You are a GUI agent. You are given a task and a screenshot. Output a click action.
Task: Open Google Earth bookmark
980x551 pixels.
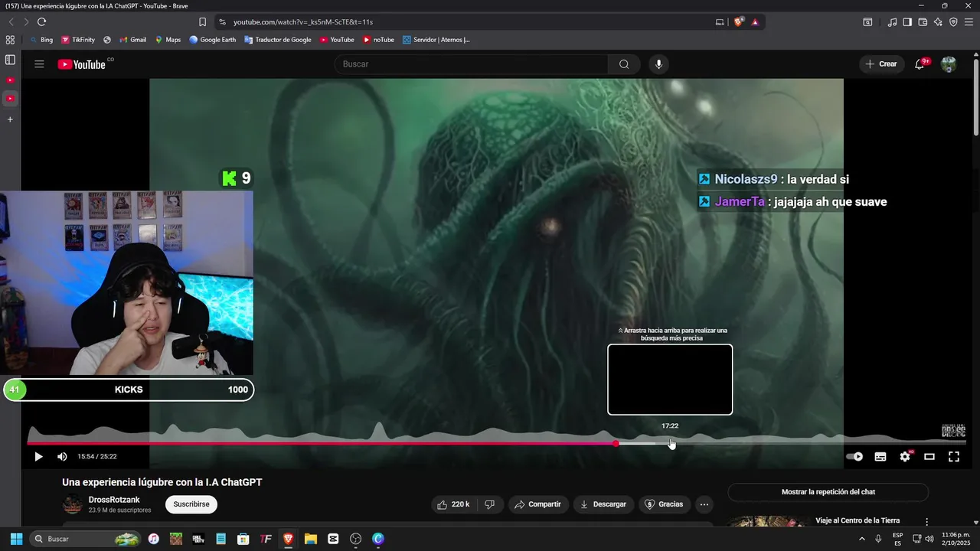(213, 40)
